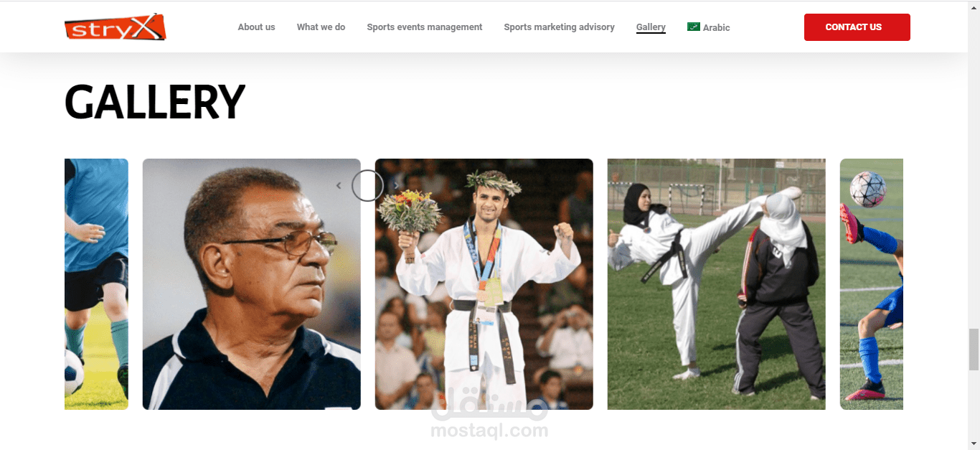The image size is (980, 450).
Task: Click the red CONTACT US button
Action: click(x=857, y=27)
